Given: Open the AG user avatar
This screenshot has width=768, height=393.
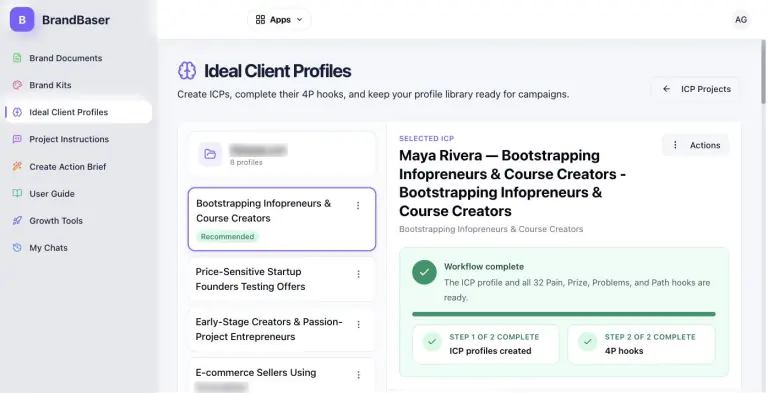Looking at the screenshot, I should pyautogui.click(x=741, y=20).
